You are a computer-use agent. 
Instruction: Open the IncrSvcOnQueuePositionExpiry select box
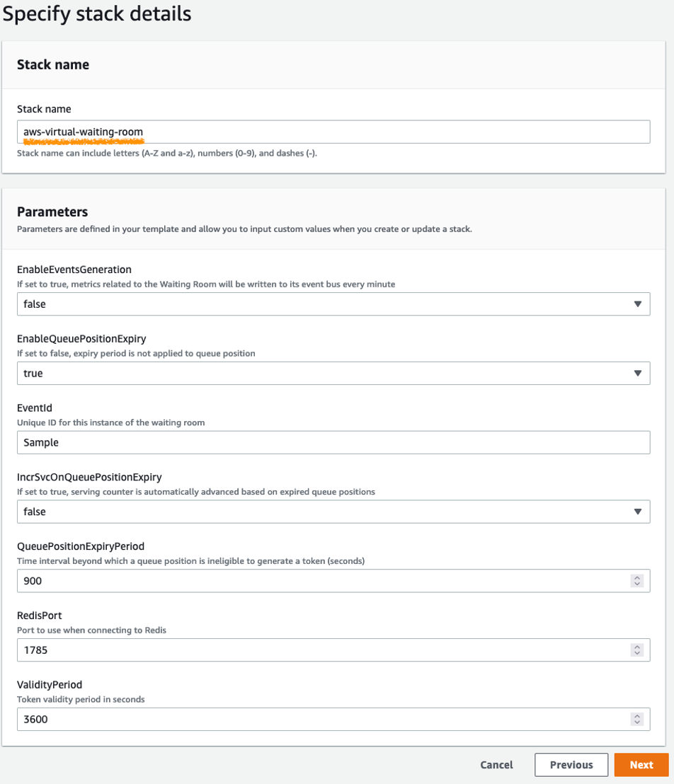point(319,511)
